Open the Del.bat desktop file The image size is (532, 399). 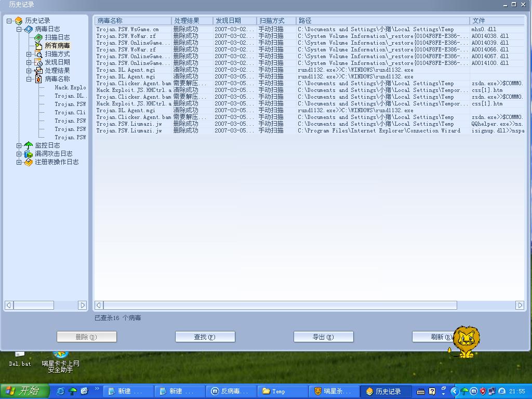[x=20, y=360]
